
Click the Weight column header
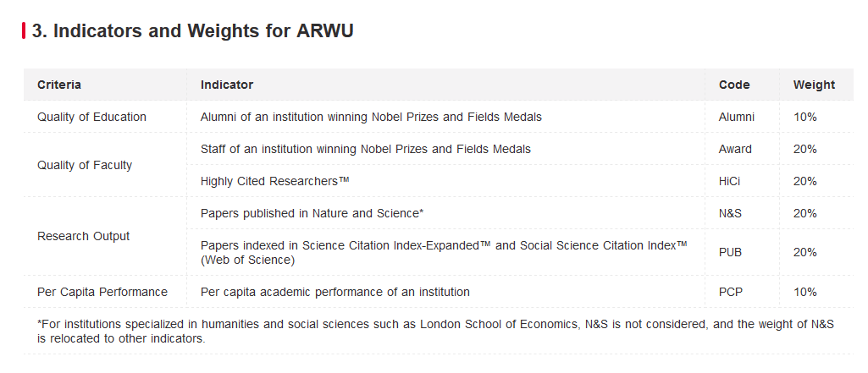814,85
